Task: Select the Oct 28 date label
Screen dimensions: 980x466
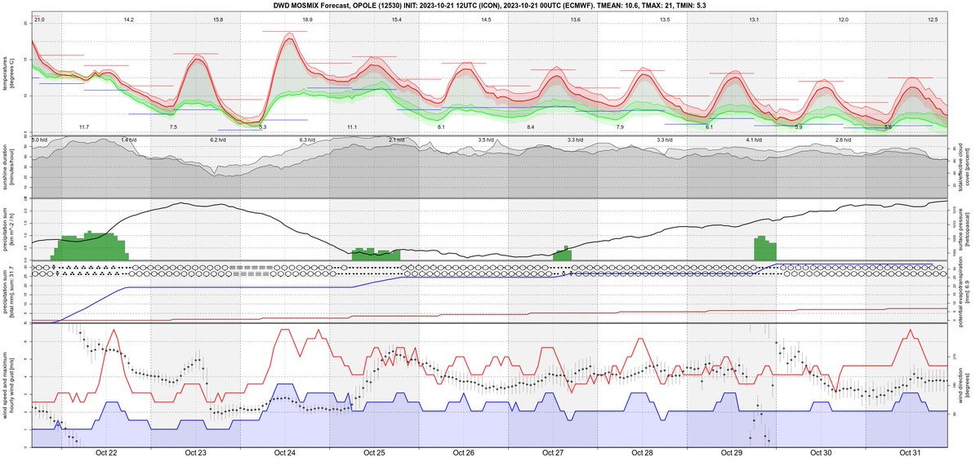Action: click(643, 453)
